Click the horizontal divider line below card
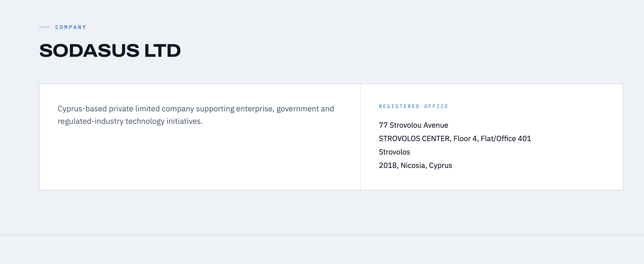Viewport: 644px width, 264px height. tap(322, 235)
